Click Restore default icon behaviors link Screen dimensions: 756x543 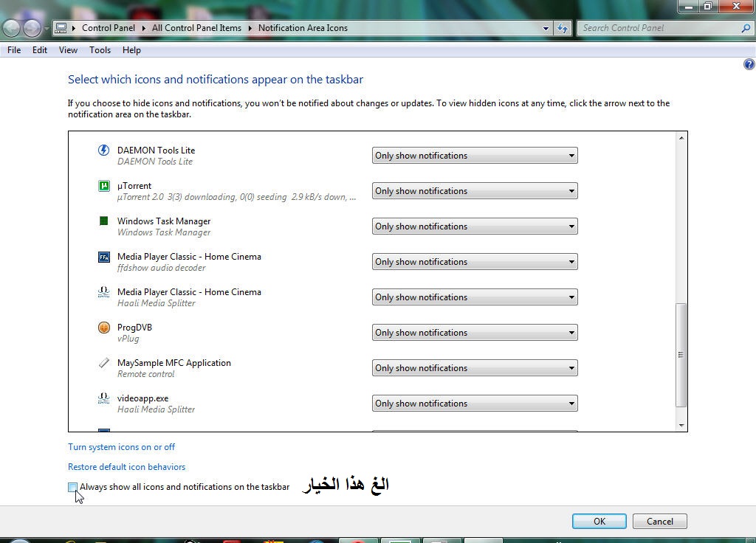click(x=126, y=467)
